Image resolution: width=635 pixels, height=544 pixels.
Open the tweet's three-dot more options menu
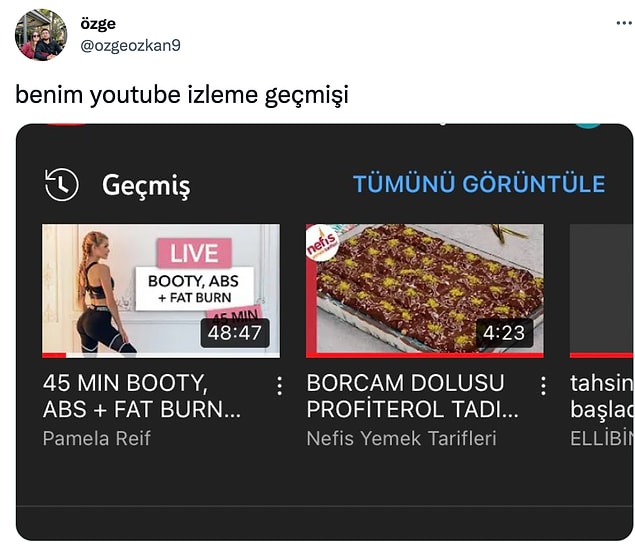624,23
